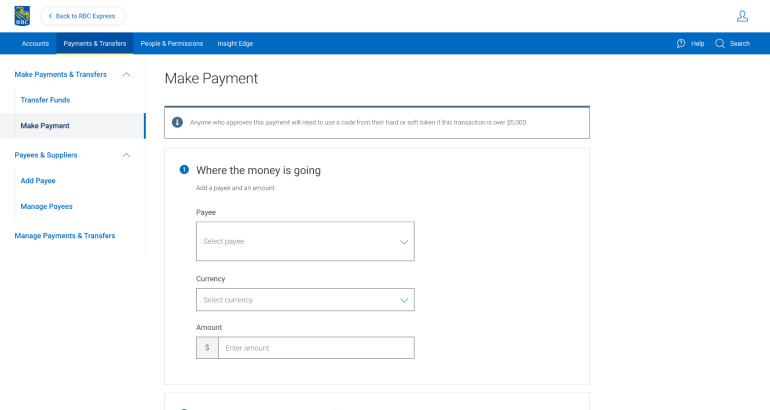This screenshot has width=770, height=410.
Task: Open the Insight Edge tab
Action: pos(235,44)
